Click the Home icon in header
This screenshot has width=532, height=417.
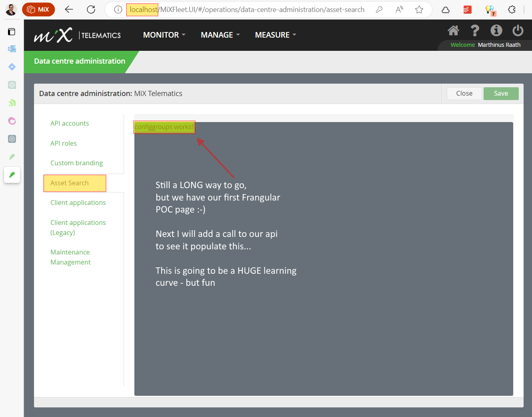(x=453, y=30)
